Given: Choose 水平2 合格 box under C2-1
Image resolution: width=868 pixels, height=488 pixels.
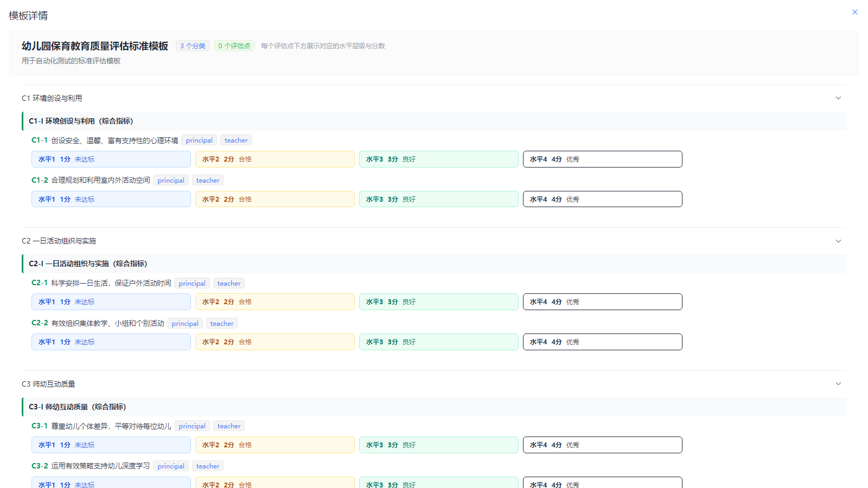Looking at the screenshot, I should click(x=275, y=302).
